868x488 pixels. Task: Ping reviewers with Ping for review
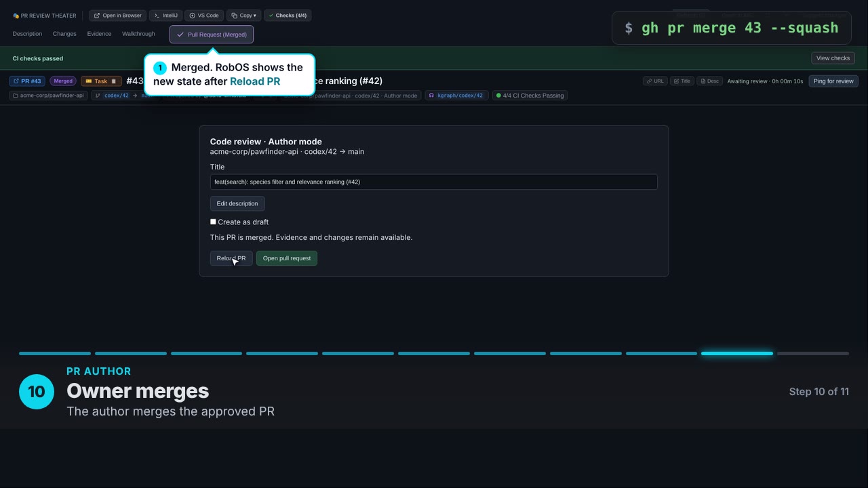833,81
